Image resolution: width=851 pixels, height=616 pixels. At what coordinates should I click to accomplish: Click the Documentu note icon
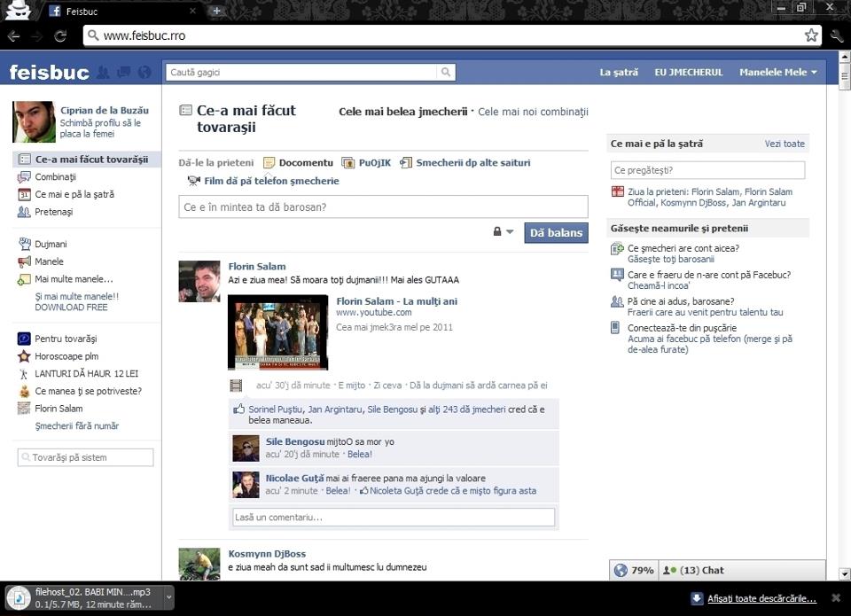269,163
